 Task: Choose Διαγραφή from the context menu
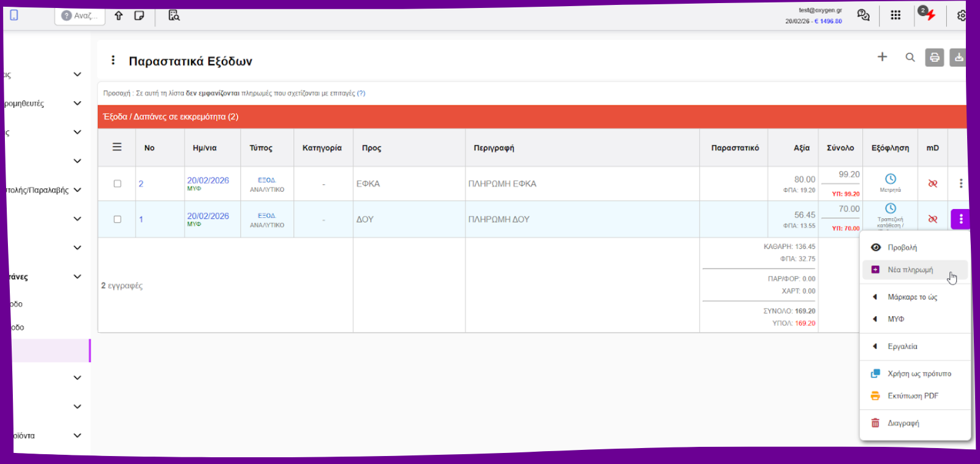[x=915, y=423]
